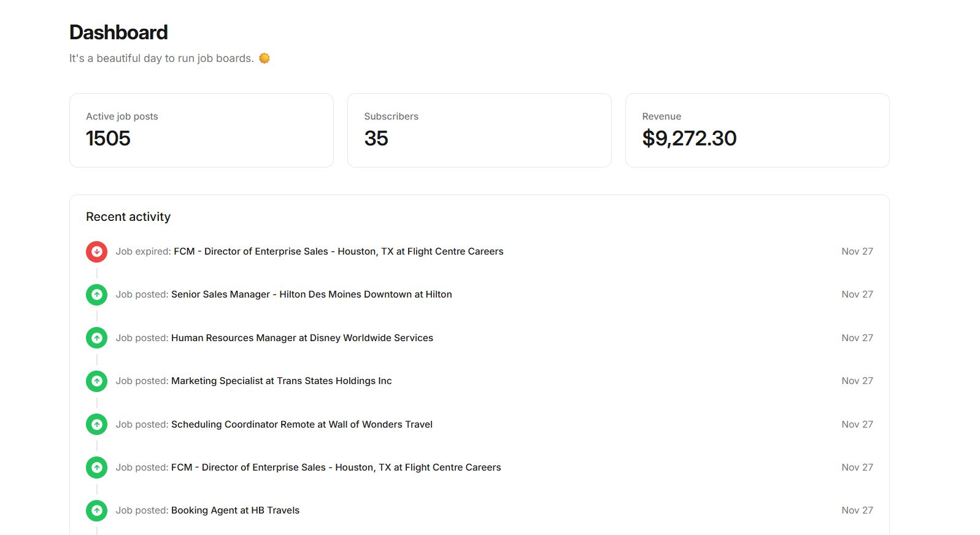Screen dimensions: 980x535
Task: Click green posted icon for FCM Director entry
Action: point(96,468)
